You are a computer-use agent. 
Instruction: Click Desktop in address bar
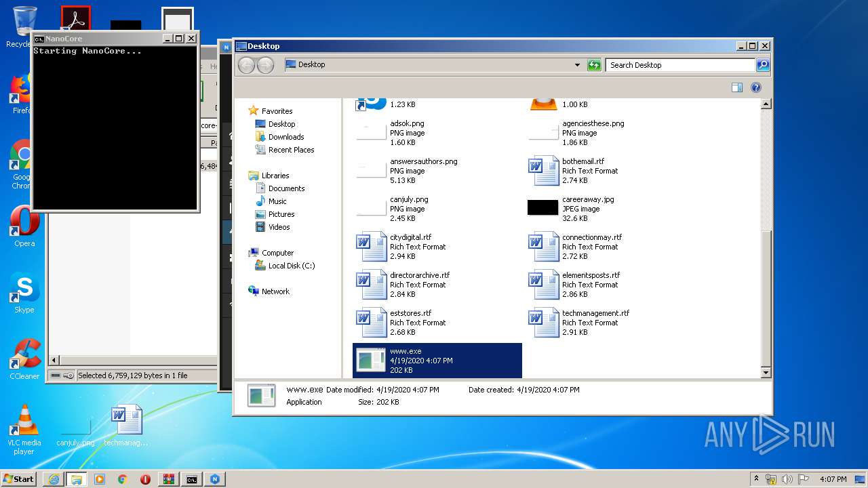coord(311,64)
